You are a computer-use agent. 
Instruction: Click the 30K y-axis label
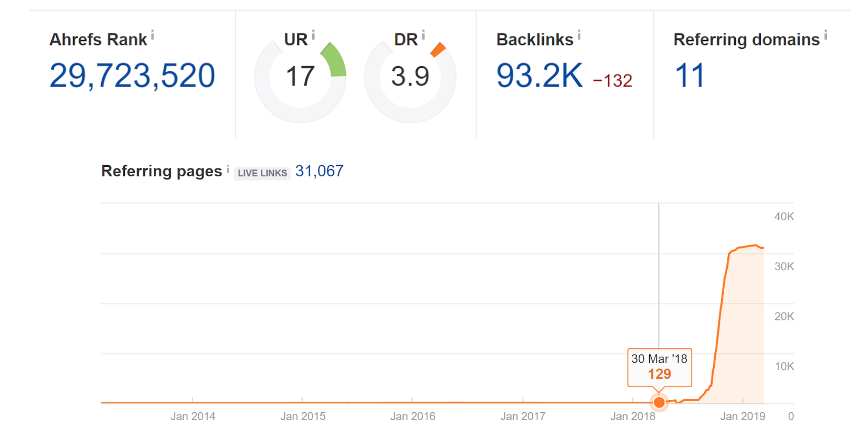click(x=784, y=267)
